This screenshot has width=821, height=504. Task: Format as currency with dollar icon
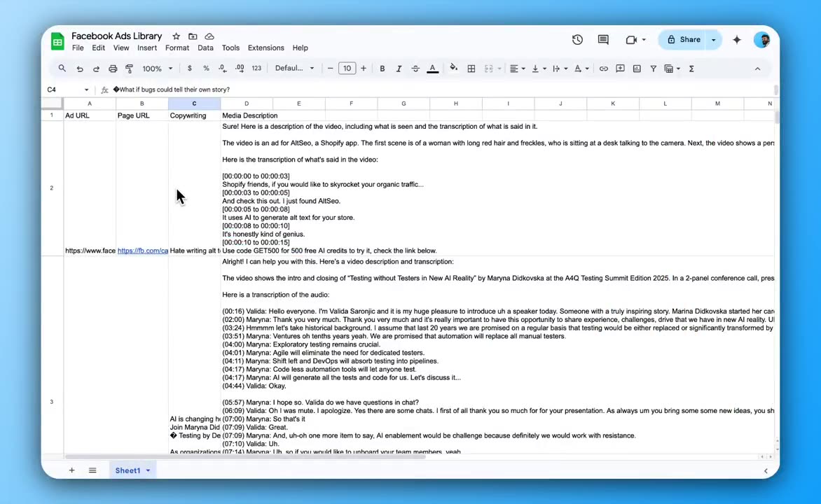pos(190,69)
